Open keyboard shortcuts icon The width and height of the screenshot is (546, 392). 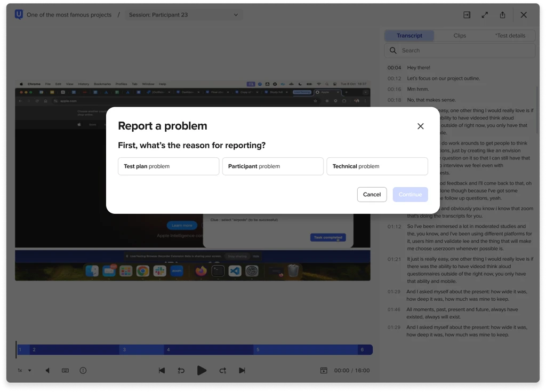(x=65, y=370)
